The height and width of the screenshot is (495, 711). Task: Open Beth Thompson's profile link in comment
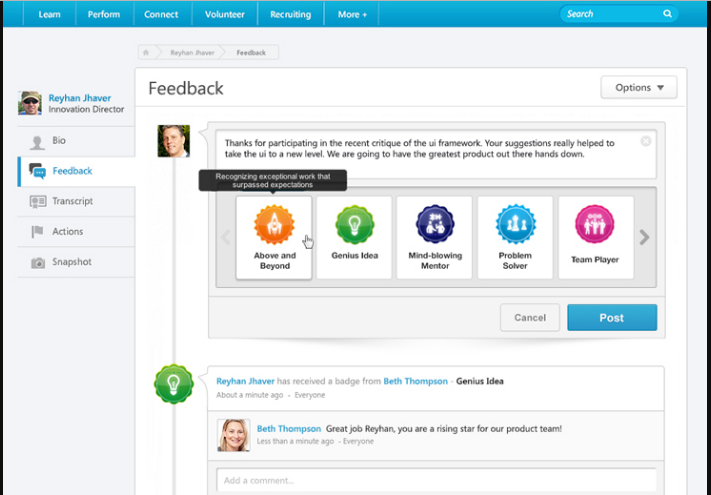coord(289,428)
